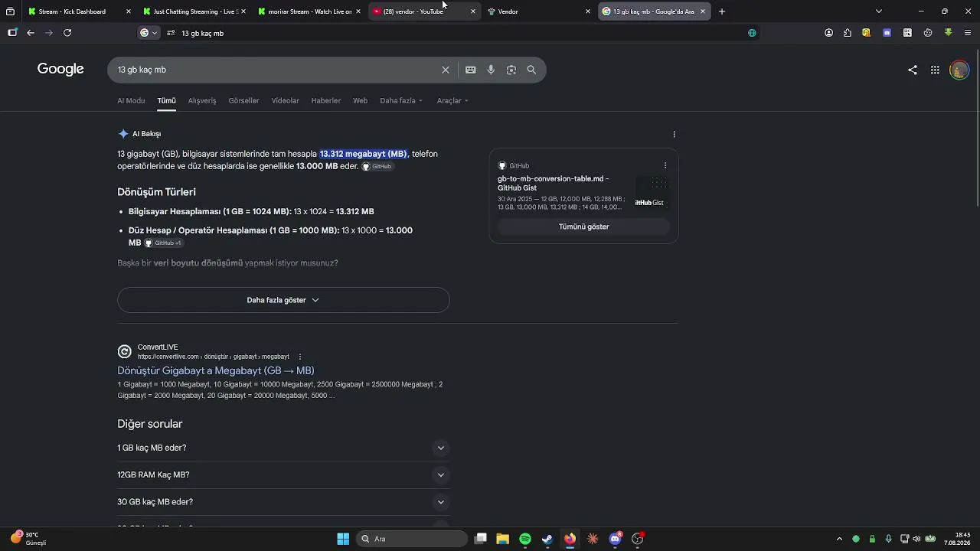This screenshot has height=551, width=980.
Task: Reload the page
Action: [67, 33]
